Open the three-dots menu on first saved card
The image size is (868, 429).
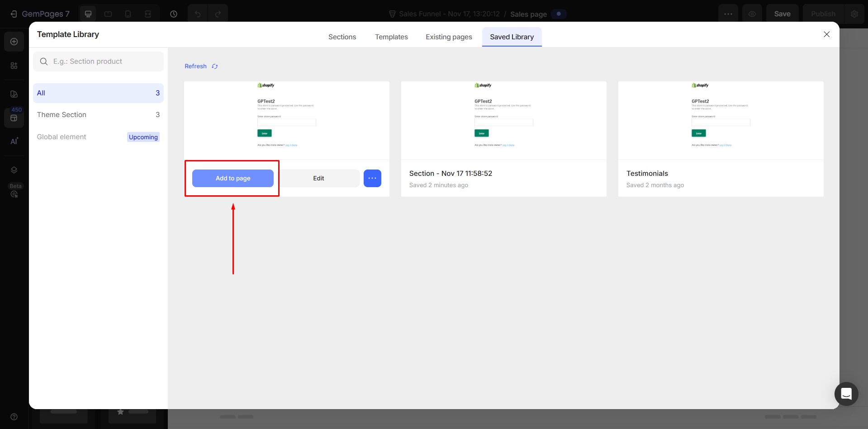tap(372, 178)
